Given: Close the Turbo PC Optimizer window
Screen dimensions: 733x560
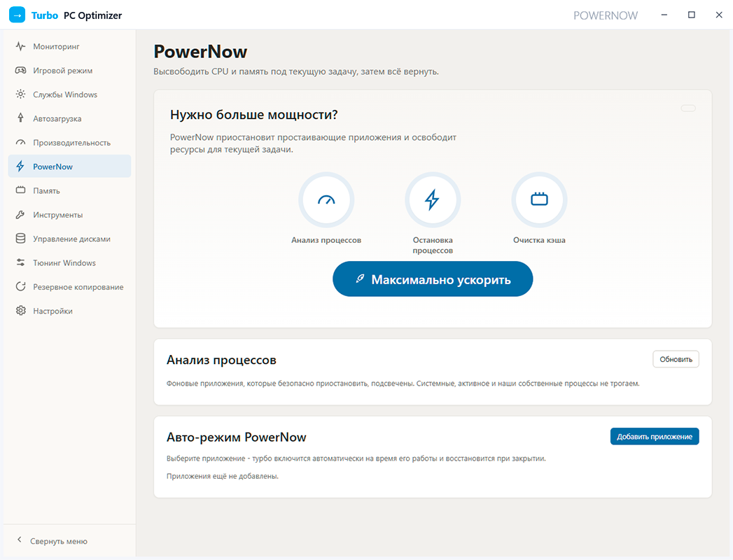Looking at the screenshot, I should coord(719,15).
